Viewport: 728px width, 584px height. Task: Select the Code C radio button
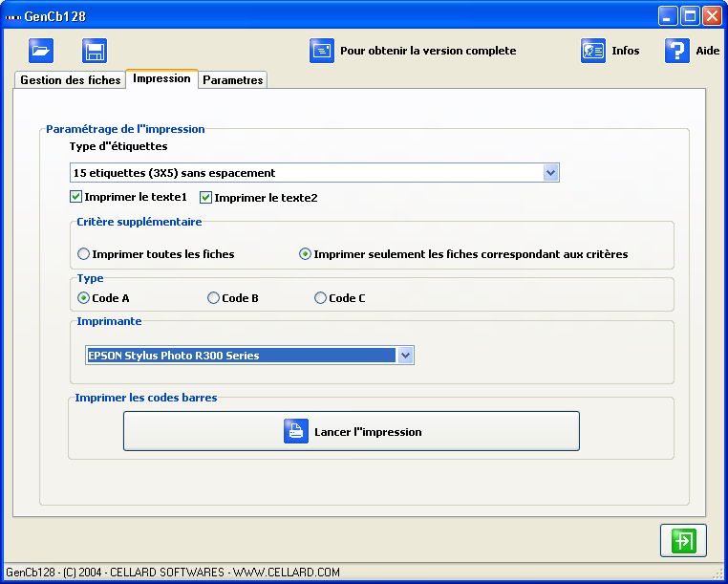click(x=320, y=298)
